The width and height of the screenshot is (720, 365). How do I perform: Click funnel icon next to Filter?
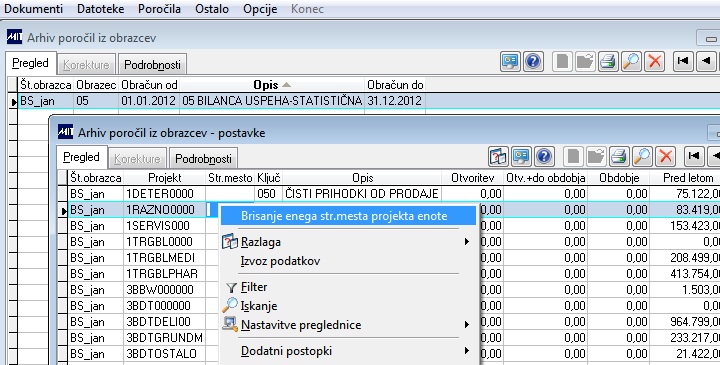231,288
